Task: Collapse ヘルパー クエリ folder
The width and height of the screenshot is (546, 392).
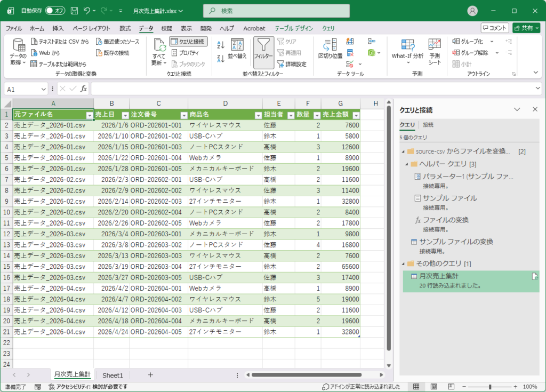Action: coord(406,164)
